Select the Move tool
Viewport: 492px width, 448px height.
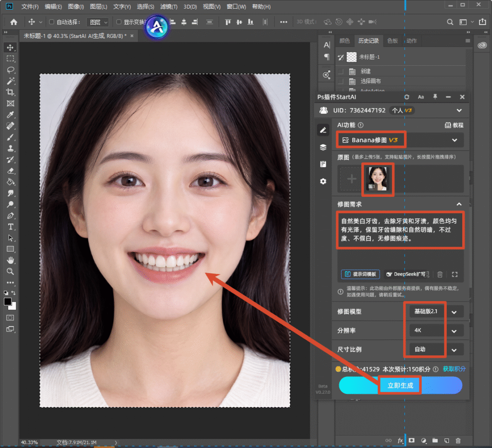[11, 48]
